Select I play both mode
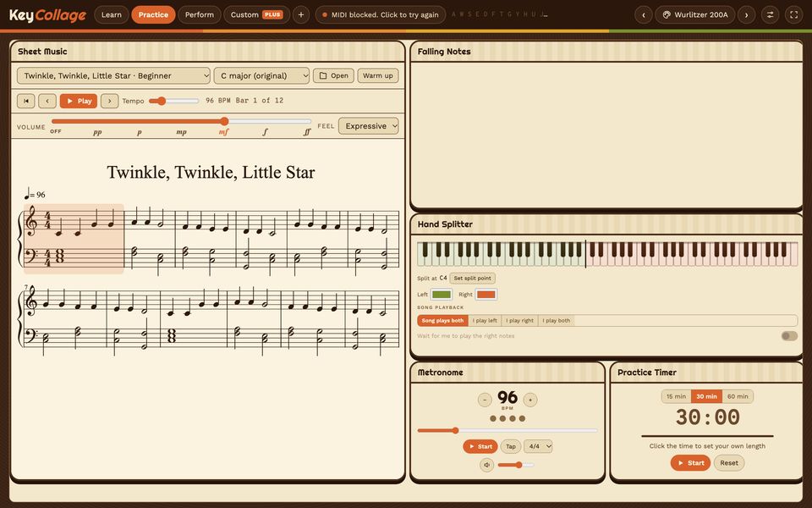Screen dimensions: 812x508 coord(557,321)
